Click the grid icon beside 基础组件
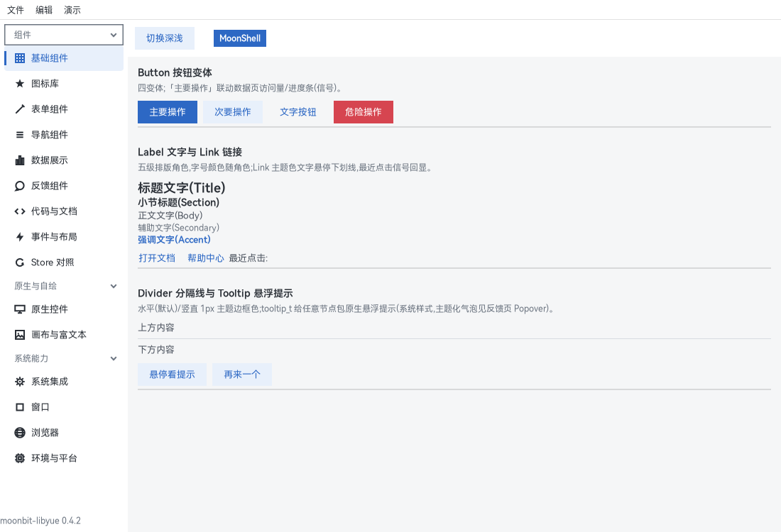Image resolution: width=781 pixels, height=532 pixels. click(x=20, y=58)
